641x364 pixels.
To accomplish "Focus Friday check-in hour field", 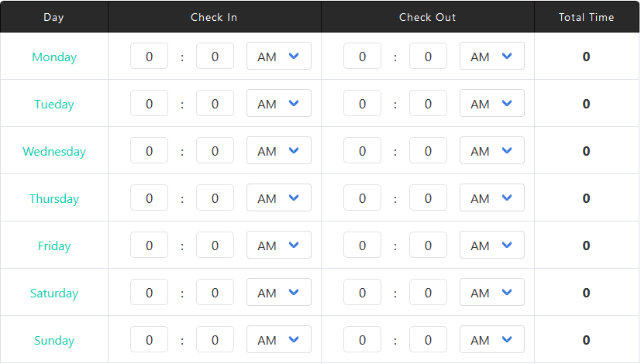I will point(150,245).
